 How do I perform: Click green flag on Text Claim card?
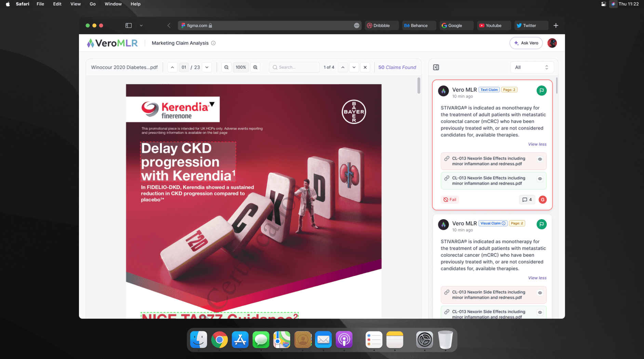541,91
